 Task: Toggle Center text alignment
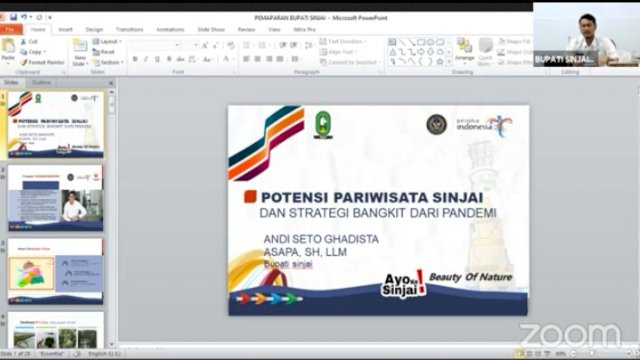(258, 59)
